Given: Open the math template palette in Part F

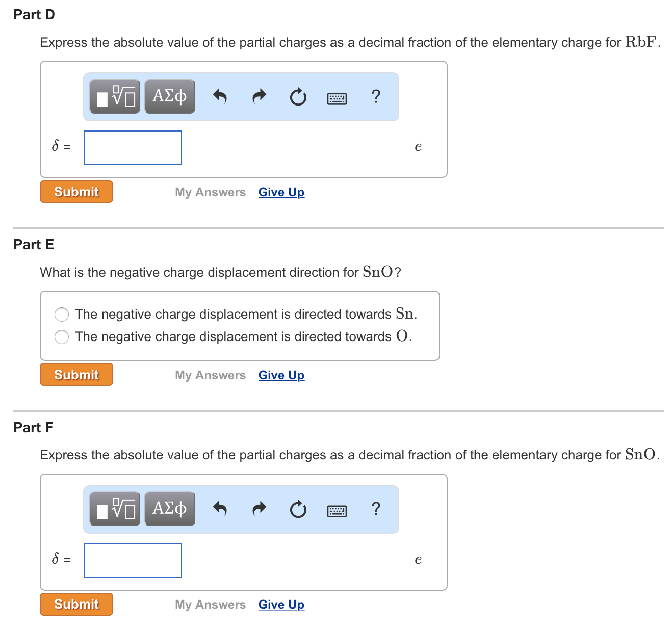Looking at the screenshot, I should (114, 508).
